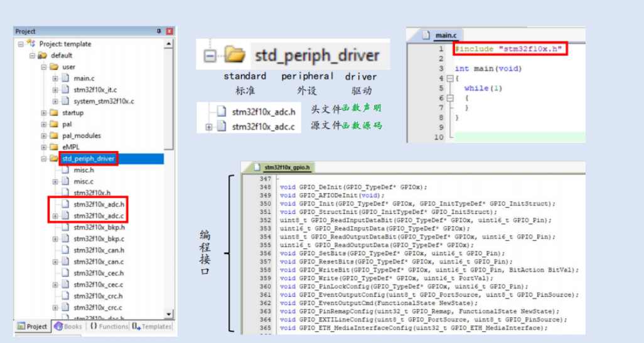This screenshot has width=644, height=343.
Task: Expand main.c in project tree
Action: (x=55, y=78)
